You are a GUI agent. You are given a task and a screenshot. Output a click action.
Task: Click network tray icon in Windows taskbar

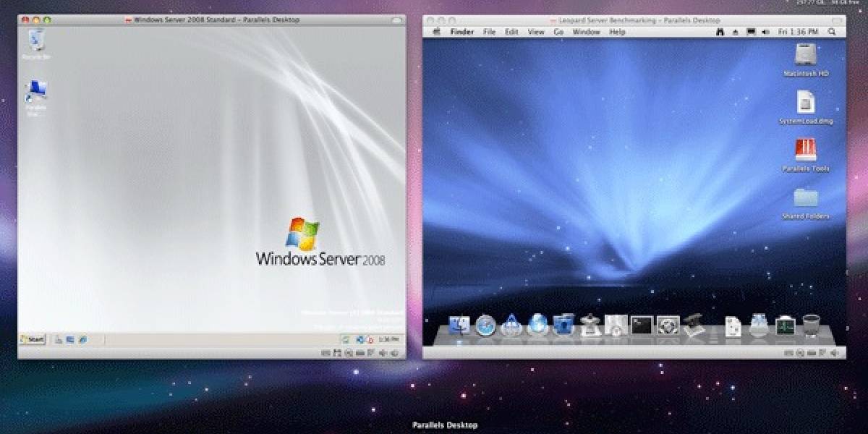(360, 339)
